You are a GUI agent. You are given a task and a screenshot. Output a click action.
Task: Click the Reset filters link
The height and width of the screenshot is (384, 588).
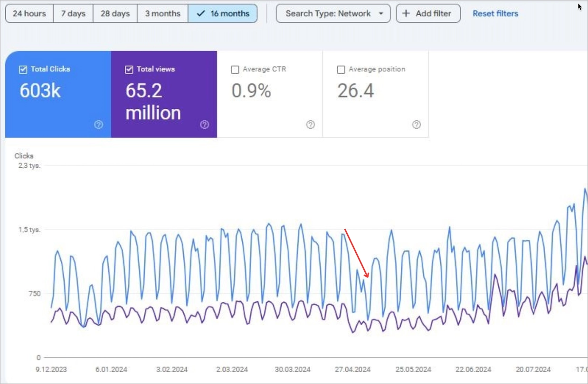(x=495, y=13)
